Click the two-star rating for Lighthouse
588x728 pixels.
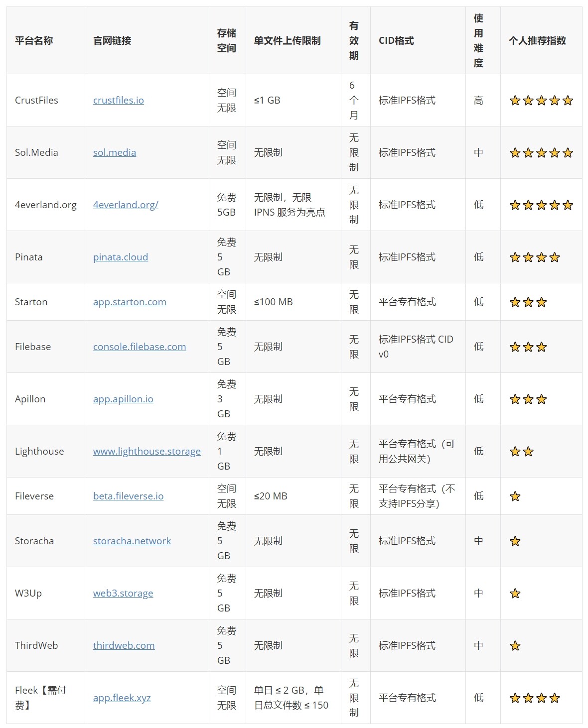coord(522,452)
